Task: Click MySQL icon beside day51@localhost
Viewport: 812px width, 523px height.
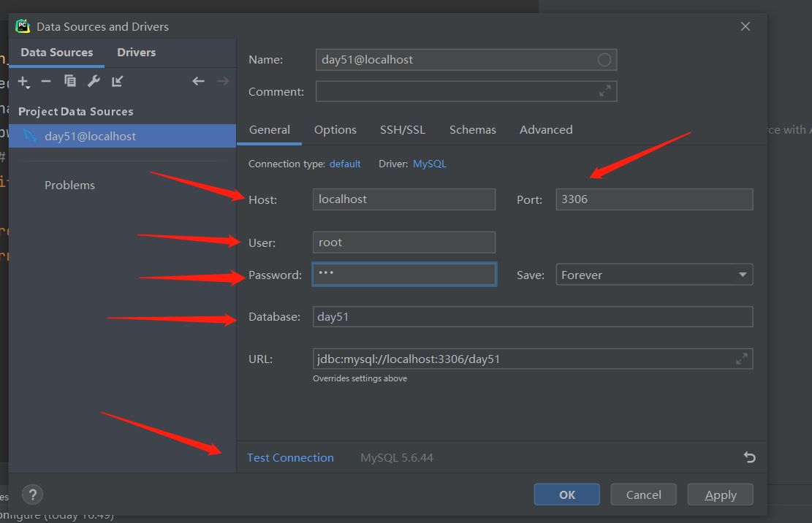Action: (30, 136)
